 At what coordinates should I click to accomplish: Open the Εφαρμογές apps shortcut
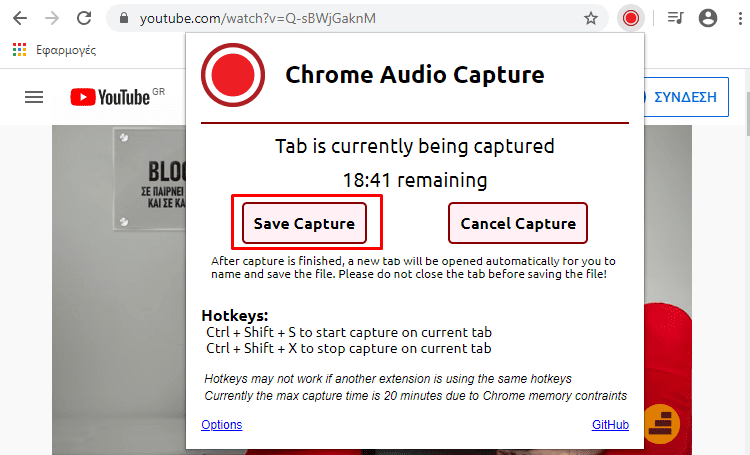pos(54,50)
